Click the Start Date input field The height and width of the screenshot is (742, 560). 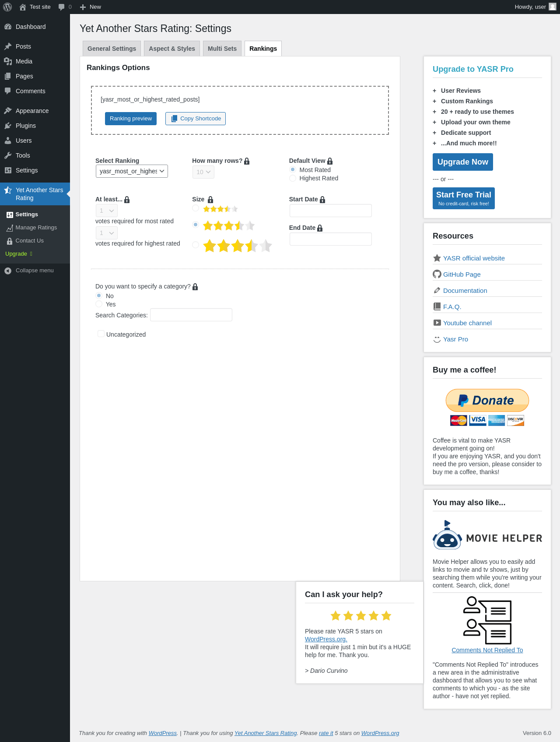[x=331, y=211]
